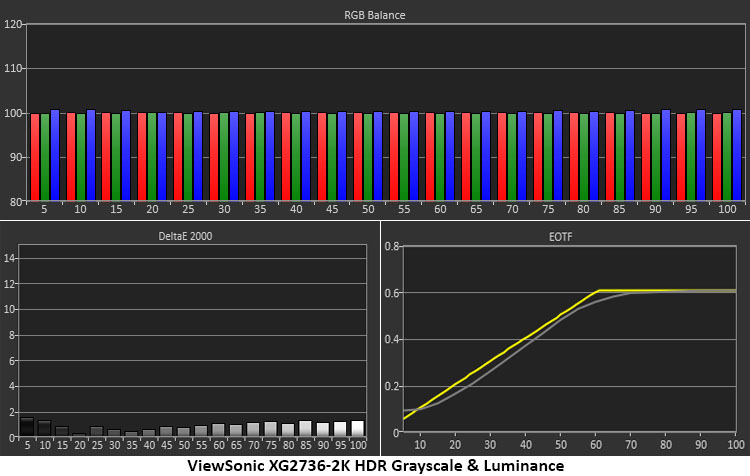Click the blue bar at 100 in RGB Balance

[737, 155]
